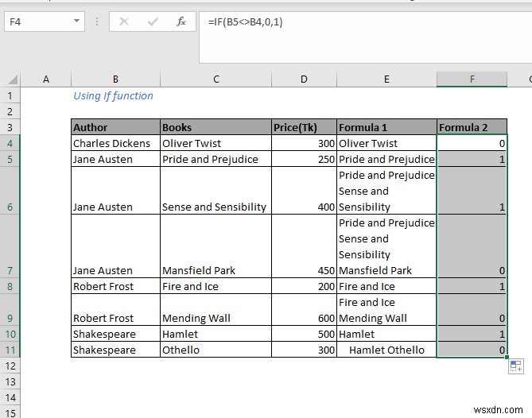
Task: Select column D header
Action: click(304, 79)
